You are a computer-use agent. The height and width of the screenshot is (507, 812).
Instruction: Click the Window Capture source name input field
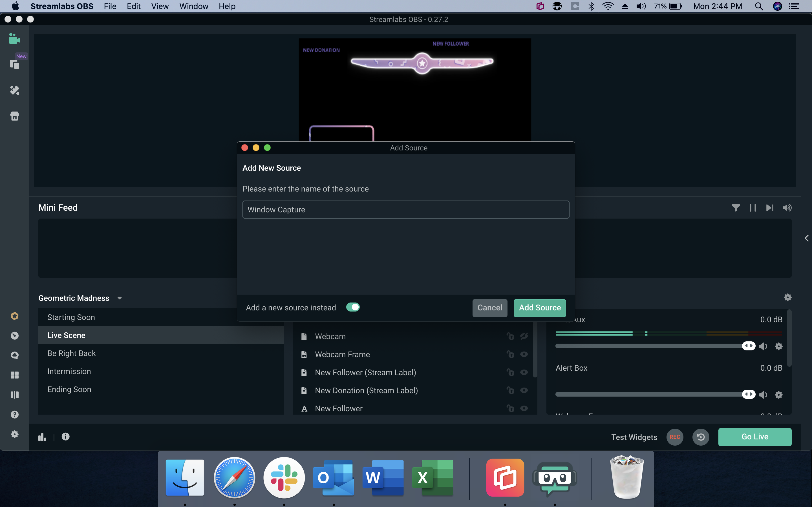tap(406, 210)
